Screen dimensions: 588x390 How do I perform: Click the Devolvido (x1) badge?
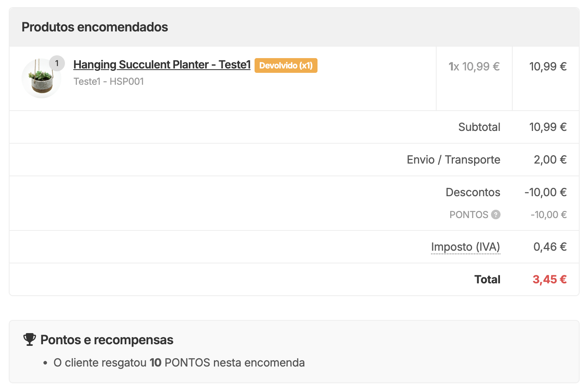286,65
